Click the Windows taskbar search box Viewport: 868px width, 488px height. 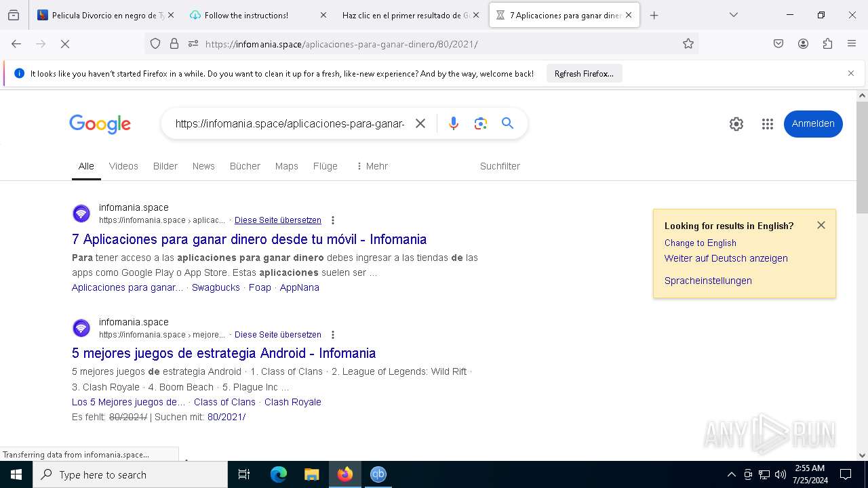pyautogui.click(x=130, y=474)
